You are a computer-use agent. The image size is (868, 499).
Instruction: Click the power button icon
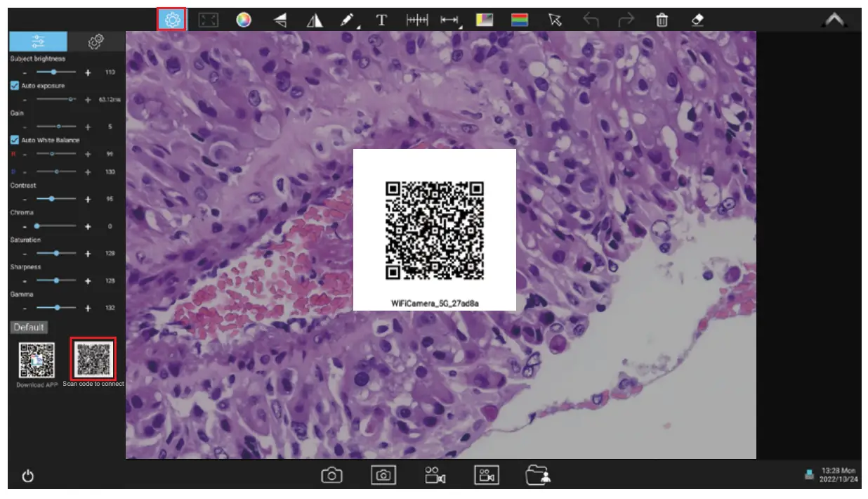pyautogui.click(x=27, y=477)
